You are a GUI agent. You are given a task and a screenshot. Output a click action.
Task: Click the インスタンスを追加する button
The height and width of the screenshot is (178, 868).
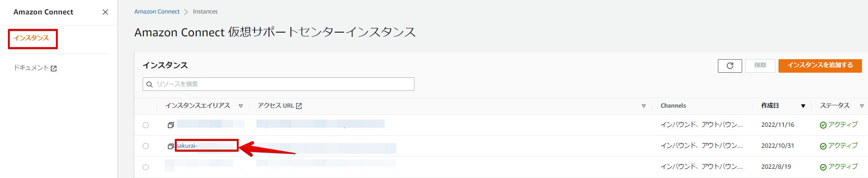coord(820,66)
